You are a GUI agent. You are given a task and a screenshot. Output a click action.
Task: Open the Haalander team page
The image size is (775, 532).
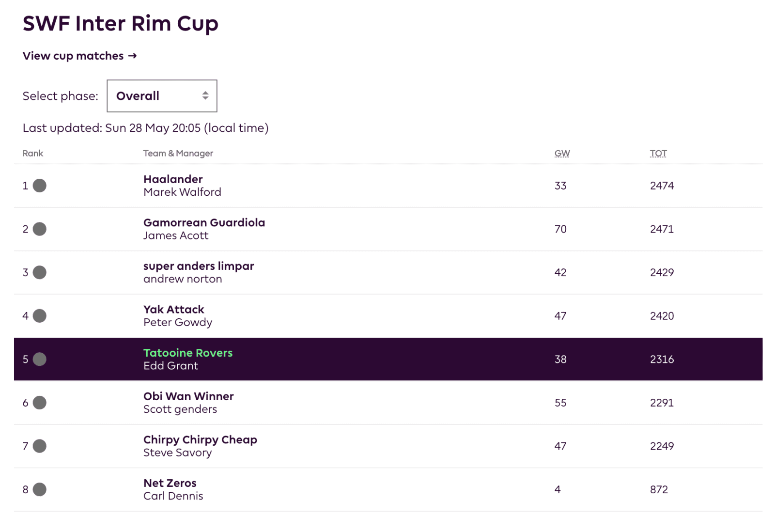click(173, 179)
